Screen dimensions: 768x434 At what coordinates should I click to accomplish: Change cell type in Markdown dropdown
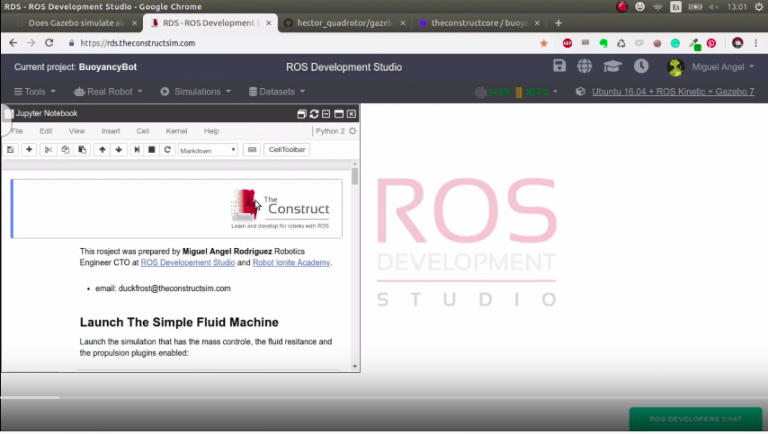pos(208,150)
